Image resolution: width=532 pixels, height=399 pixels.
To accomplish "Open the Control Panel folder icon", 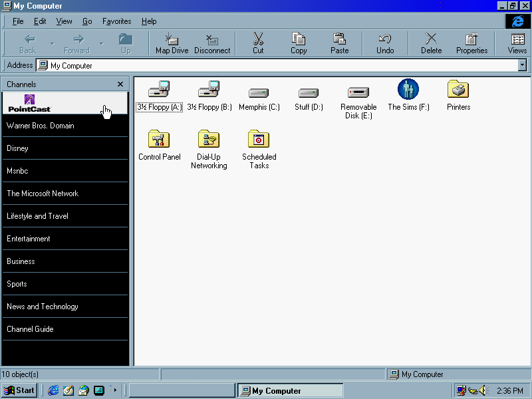I will (159, 140).
